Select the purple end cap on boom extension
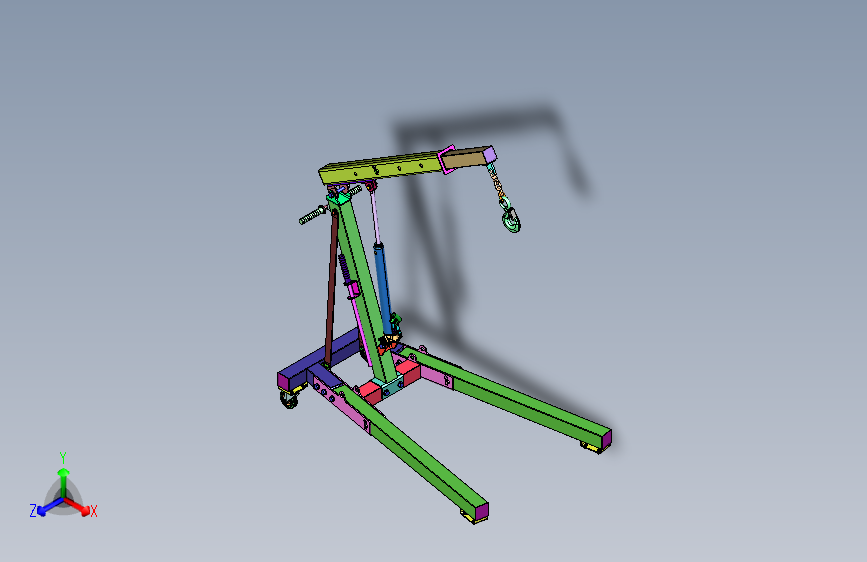Image resolution: width=867 pixels, height=562 pixels. (490, 154)
